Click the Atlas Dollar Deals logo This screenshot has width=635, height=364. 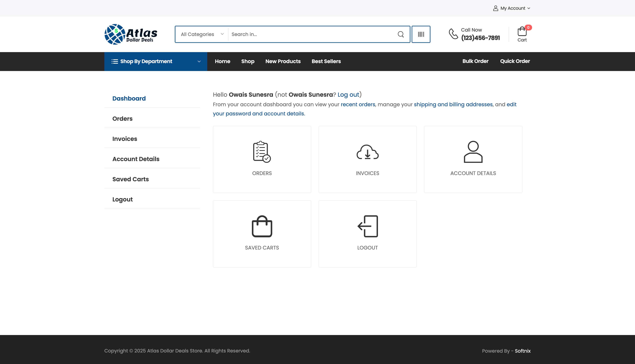tap(131, 34)
